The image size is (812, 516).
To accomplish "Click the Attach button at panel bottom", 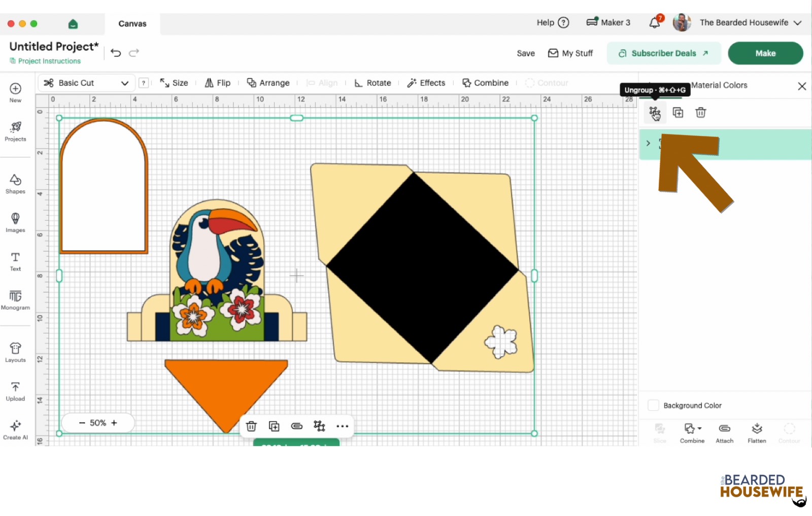I will point(725,434).
